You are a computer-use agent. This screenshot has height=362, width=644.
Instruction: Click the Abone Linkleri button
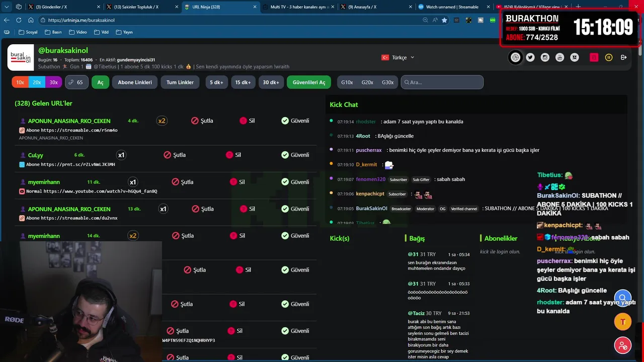135,82
